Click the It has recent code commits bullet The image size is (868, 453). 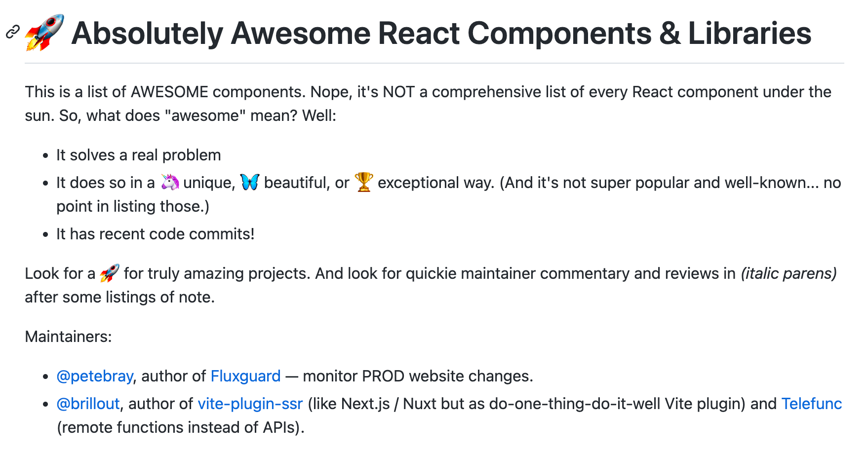(156, 234)
